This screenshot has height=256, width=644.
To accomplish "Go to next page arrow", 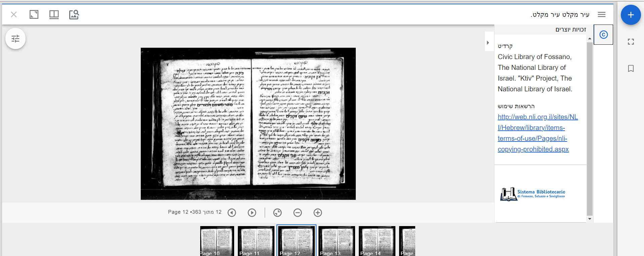I will pos(252,213).
